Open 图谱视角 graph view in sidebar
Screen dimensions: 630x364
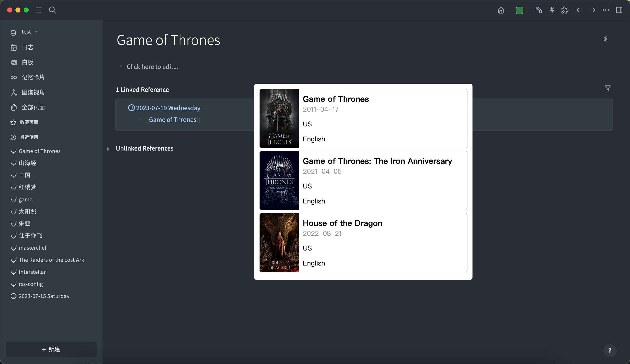33,92
